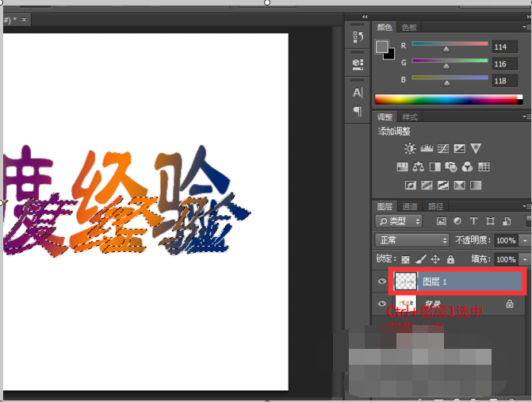Image resolution: width=532 pixels, height=402 pixels.
Task: Hide the 背景 layer eye icon
Action: pos(382,303)
